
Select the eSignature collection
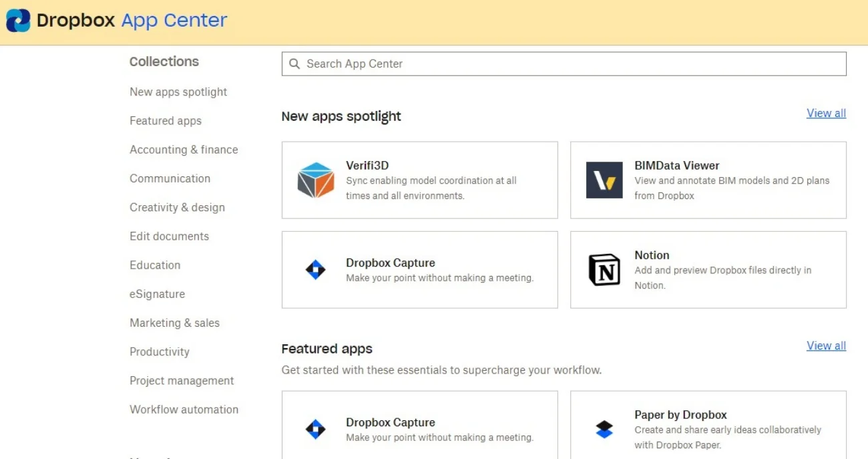point(157,294)
